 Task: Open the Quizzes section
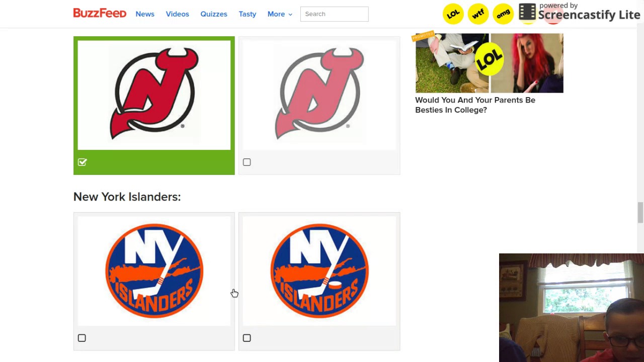214,14
